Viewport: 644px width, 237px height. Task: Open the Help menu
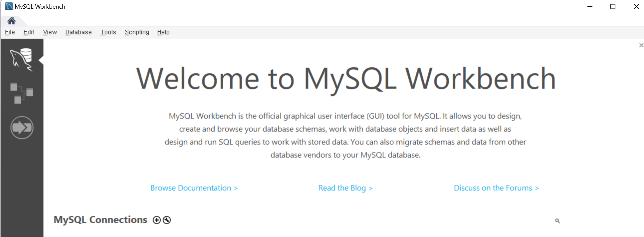(163, 32)
